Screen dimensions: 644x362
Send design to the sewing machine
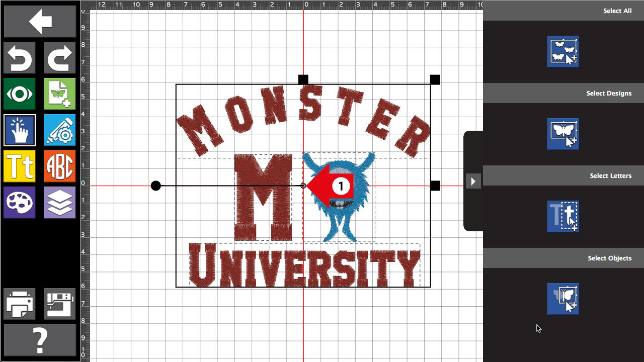click(59, 304)
